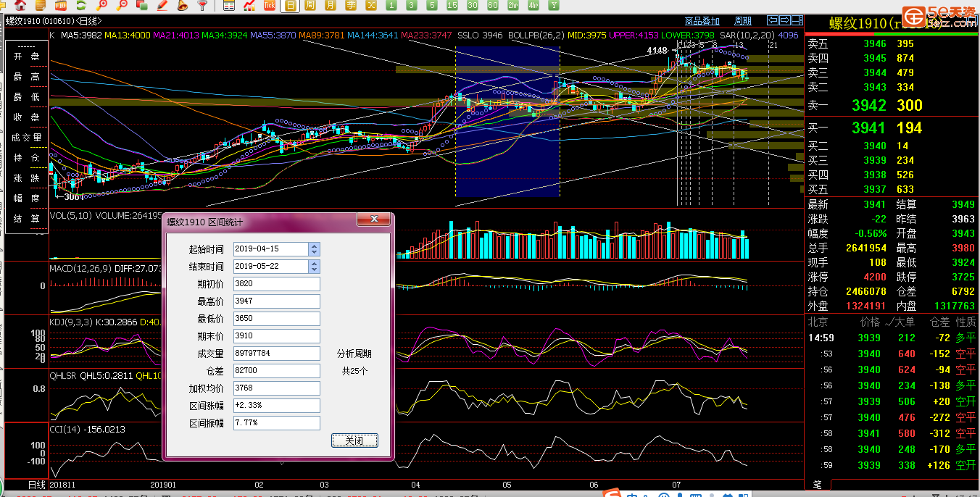Click the 14:59 tick row

coord(892,338)
